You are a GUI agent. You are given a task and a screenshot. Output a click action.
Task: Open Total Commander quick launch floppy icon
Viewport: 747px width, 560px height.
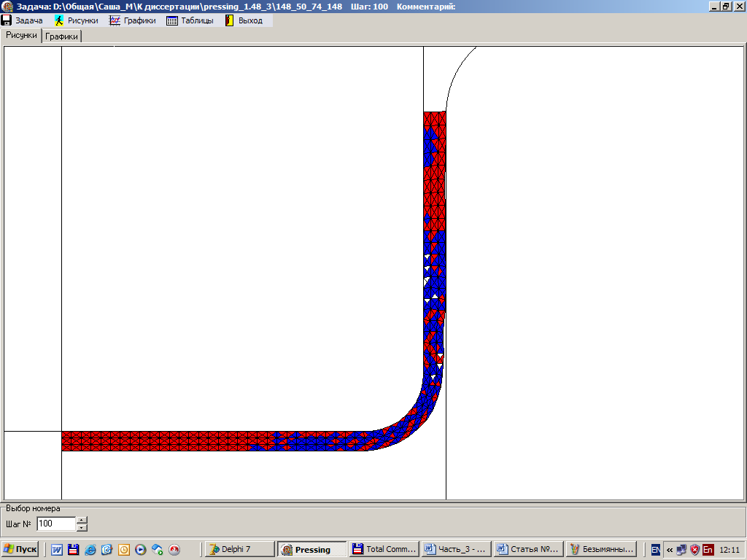click(x=73, y=550)
